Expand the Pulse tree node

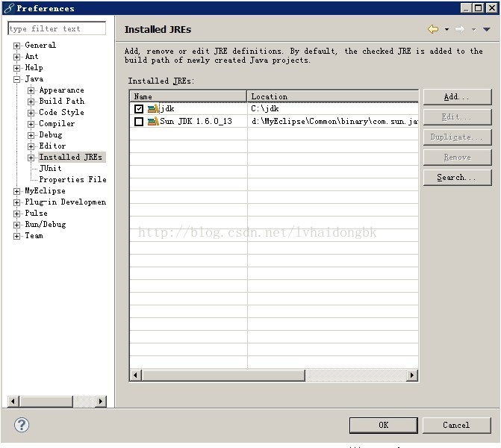[16, 214]
